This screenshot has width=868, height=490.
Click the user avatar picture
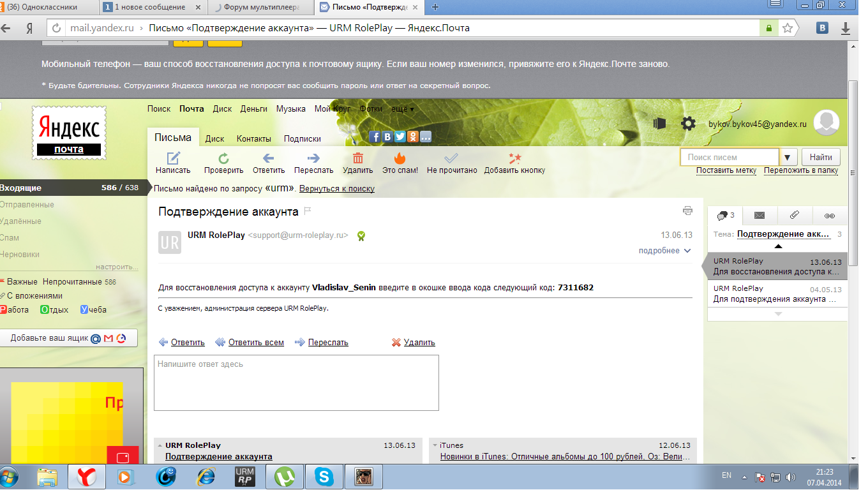[827, 122]
